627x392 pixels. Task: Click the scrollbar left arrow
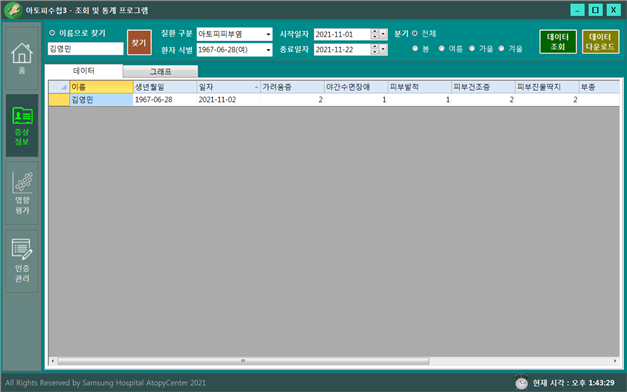coord(52,361)
